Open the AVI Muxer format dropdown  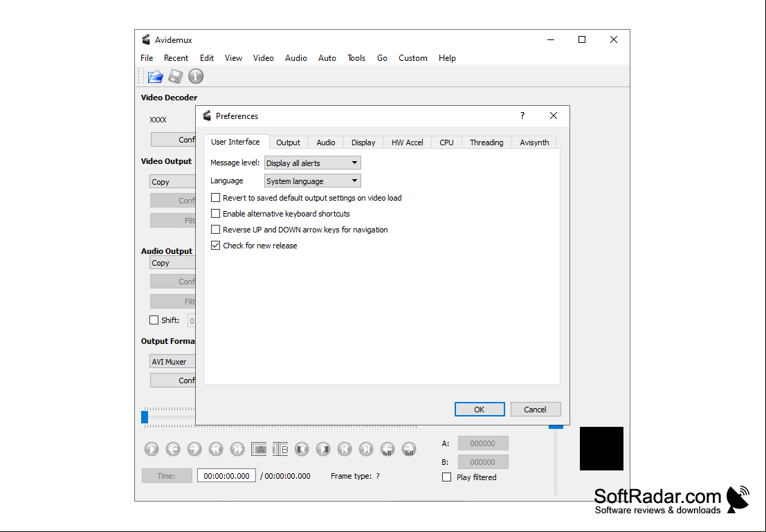click(172, 362)
